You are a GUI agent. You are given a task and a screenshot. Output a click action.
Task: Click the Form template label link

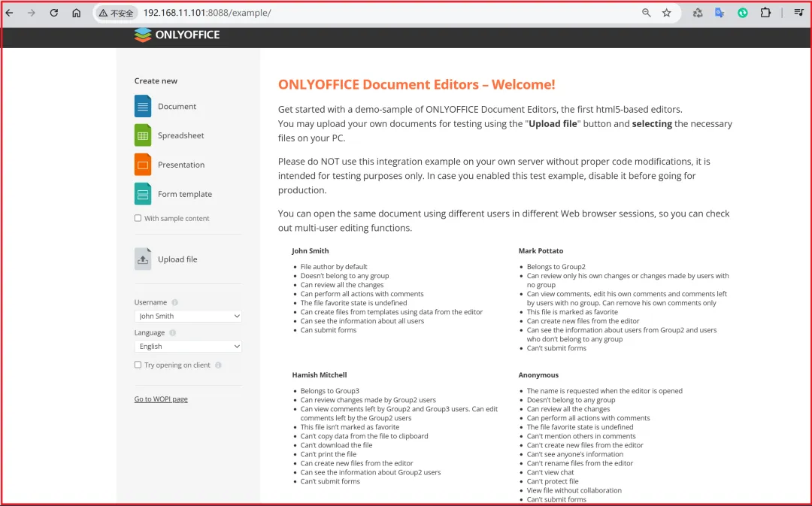(x=185, y=194)
